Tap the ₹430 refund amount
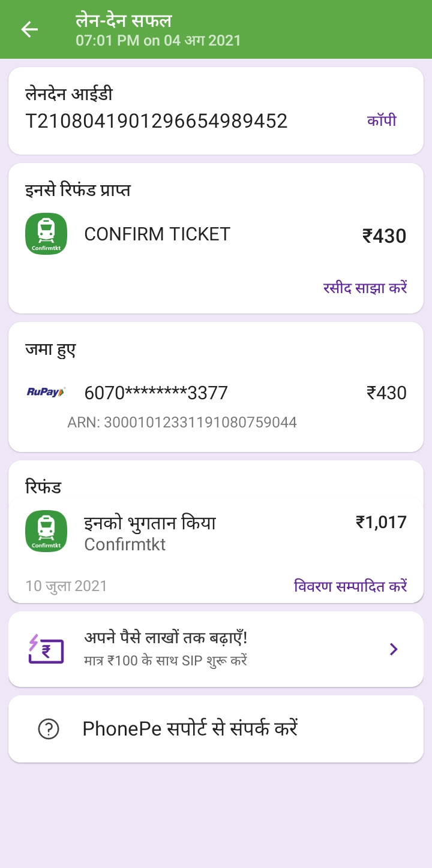Image resolution: width=432 pixels, height=868 pixels. pyautogui.click(x=384, y=236)
